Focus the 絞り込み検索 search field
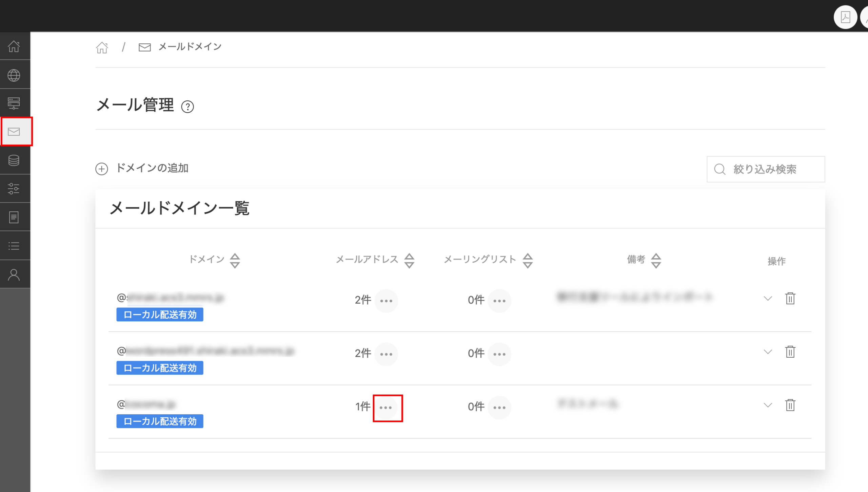Screen dimensions: 868x492 click(x=766, y=169)
